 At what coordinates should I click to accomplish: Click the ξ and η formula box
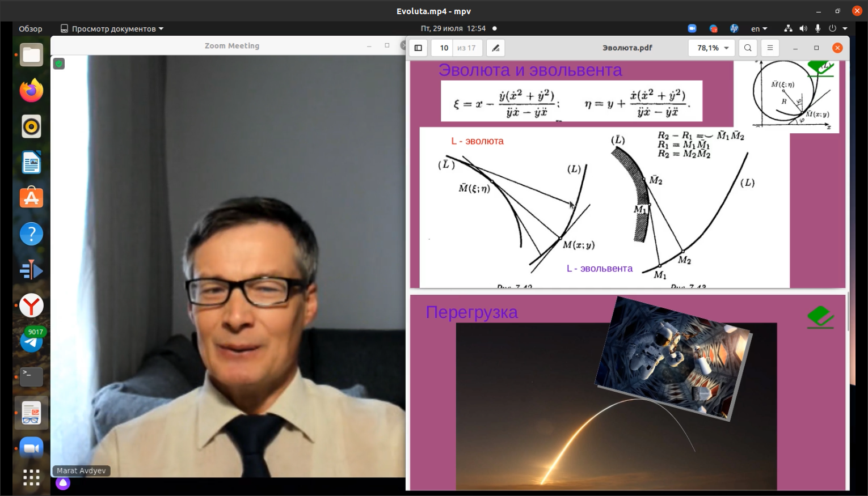point(571,101)
